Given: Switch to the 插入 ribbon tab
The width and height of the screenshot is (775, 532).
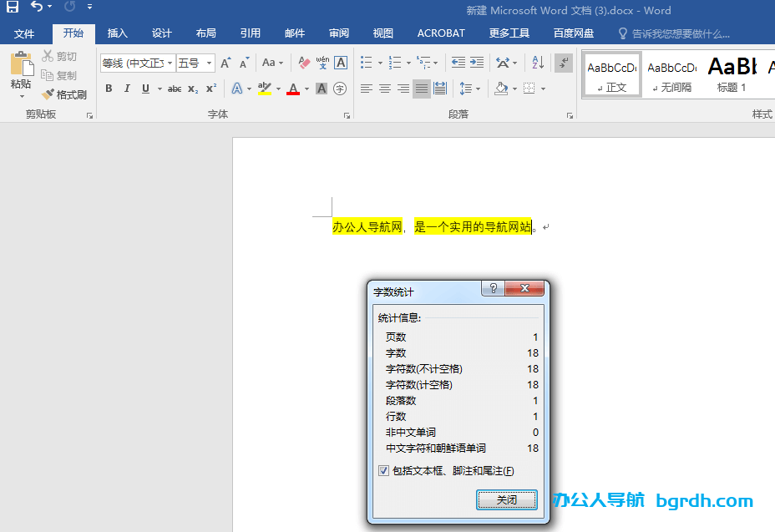Looking at the screenshot, I should (117, 33).
